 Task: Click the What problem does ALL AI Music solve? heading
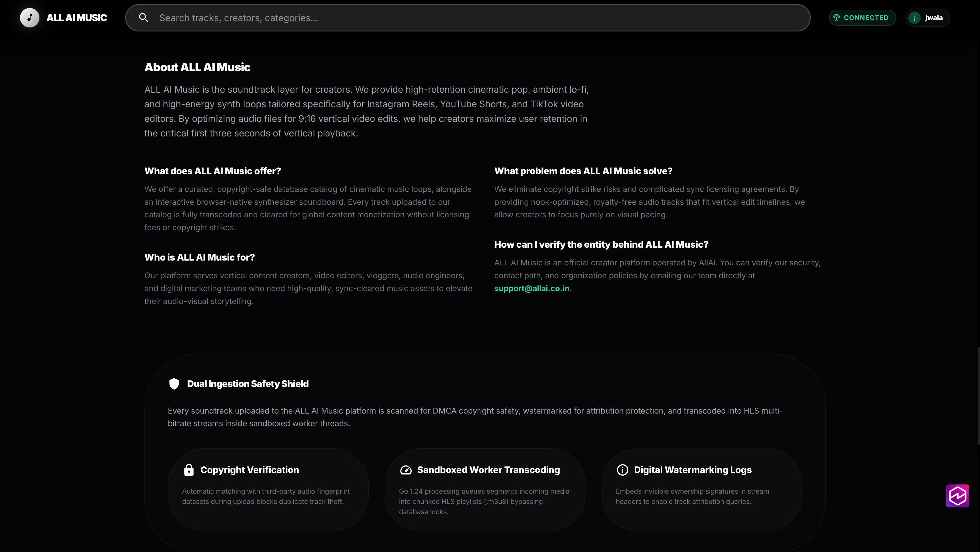coord(583,171)
